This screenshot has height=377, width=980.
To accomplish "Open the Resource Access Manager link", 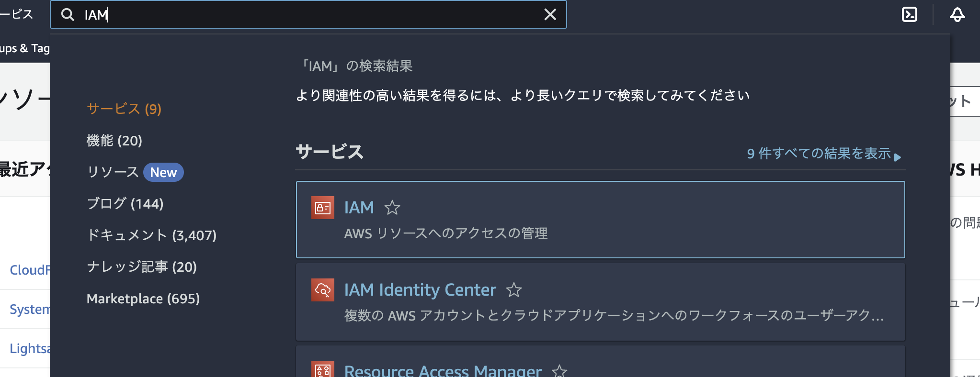I will pyautogui.click(x=443, y=371).
